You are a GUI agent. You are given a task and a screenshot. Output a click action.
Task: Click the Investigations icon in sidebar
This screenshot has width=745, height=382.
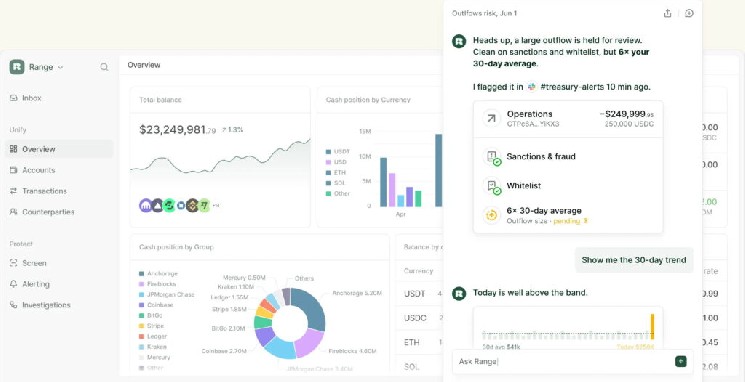tap(13, 305)
